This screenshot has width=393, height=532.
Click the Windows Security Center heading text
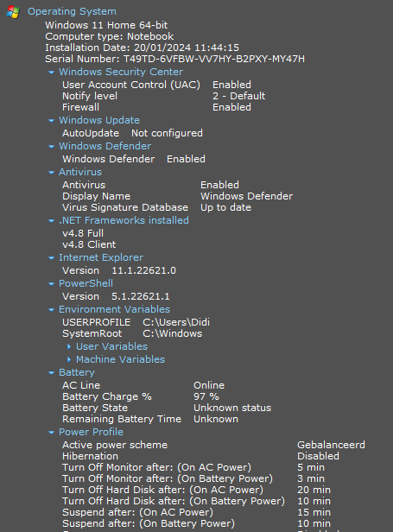tap(121, 72)
